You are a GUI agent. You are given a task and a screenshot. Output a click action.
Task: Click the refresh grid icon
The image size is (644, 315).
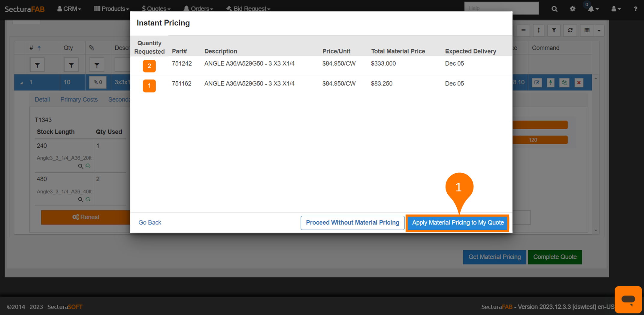pos(570,30)
